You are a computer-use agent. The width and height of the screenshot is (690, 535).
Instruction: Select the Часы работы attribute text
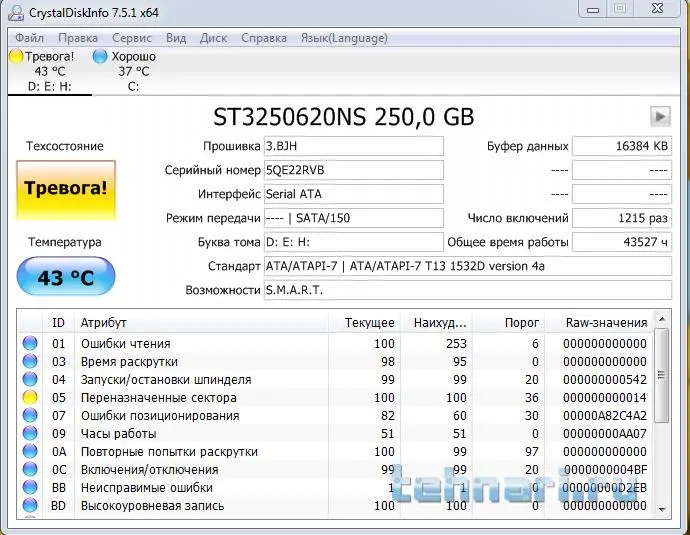118,434
